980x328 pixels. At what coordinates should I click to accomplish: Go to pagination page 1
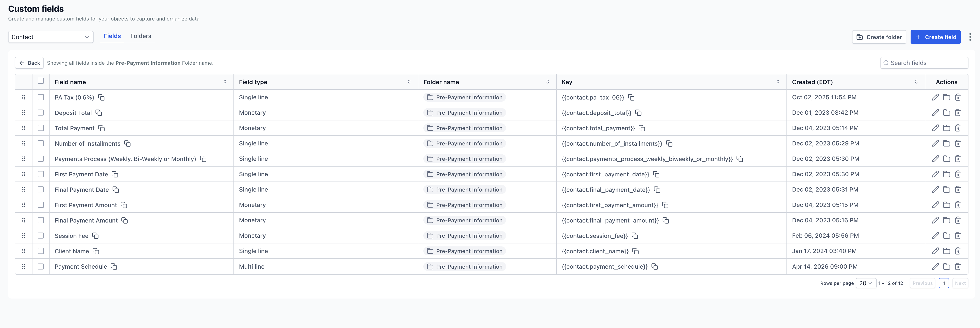tap(944, 284)
